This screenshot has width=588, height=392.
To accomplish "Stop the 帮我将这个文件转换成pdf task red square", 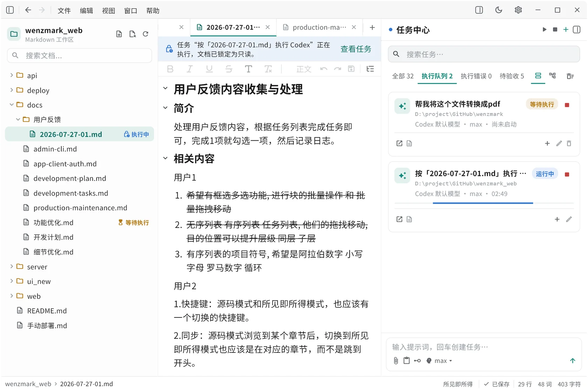I will click(567, 105).
